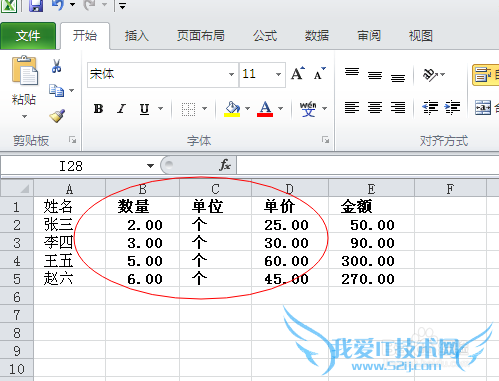Apply red font color A

[265, 109]
